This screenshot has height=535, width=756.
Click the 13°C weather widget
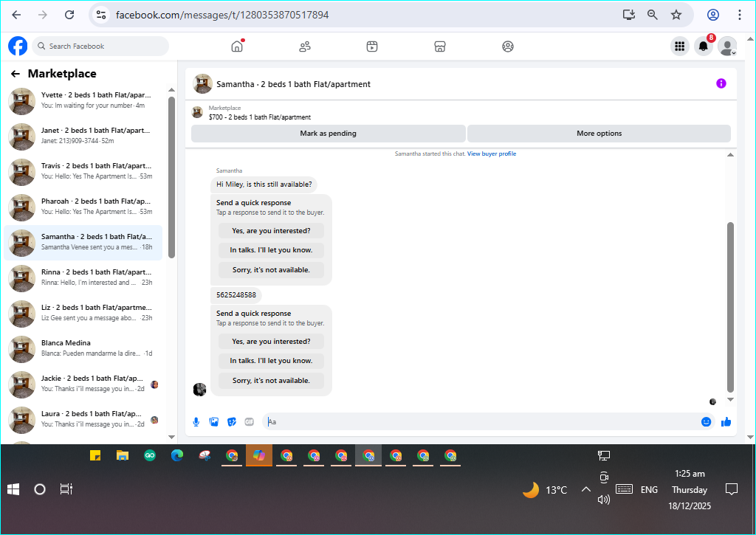pyautogui.click(x=545, y=490)
